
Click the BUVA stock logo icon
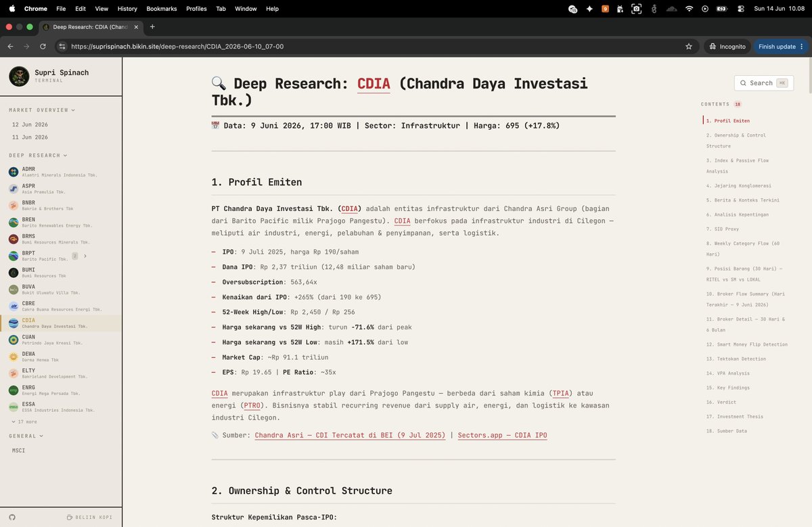(14, 290)
